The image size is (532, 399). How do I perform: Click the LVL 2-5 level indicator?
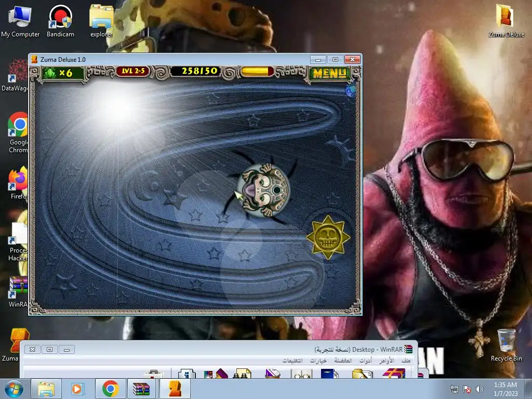(x=133, y=71)
